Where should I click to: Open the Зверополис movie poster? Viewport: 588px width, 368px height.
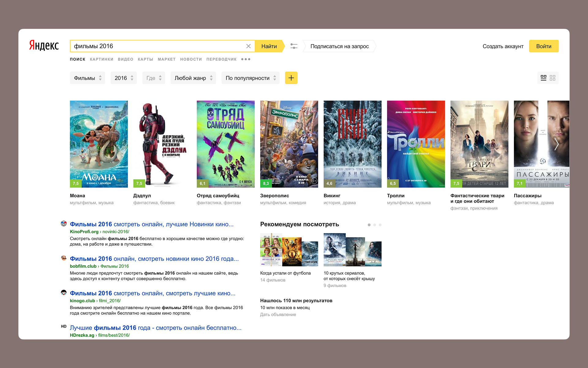tap(289, 144)
